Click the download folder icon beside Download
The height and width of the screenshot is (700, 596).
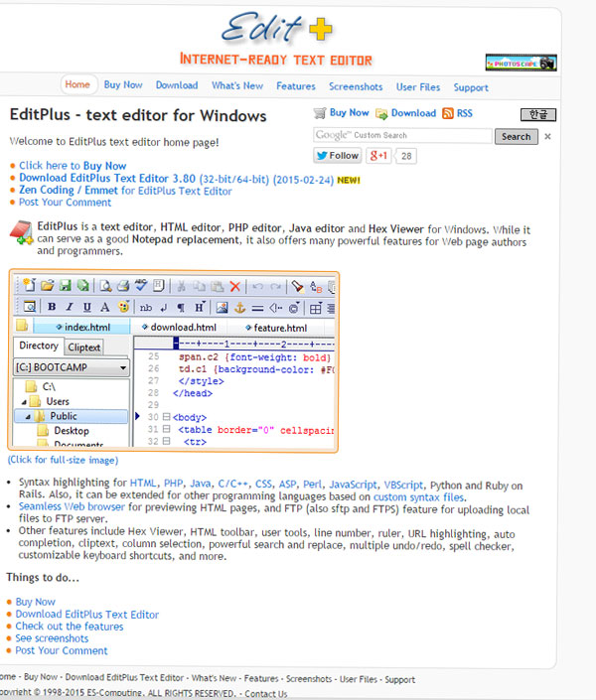381,114
